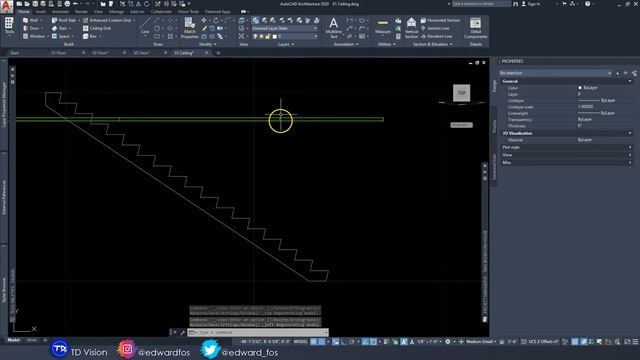The image size is (640, 360).
Task: Toggle MODEL space button in status bar
Action: [301, 342]
